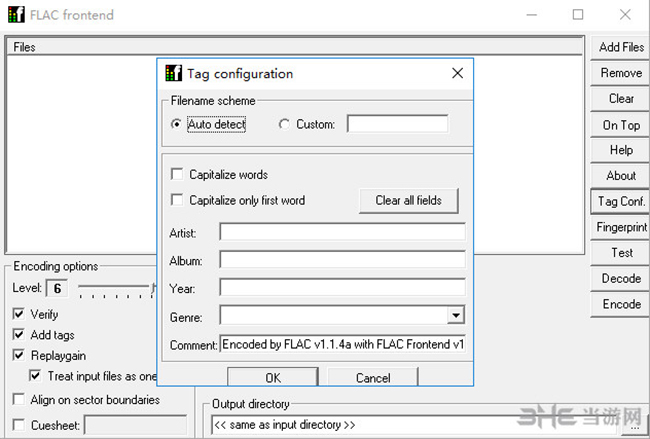Click the encoding Level slider
The height and width of the screenshot is (439, 650).
[x=117, y=289]
